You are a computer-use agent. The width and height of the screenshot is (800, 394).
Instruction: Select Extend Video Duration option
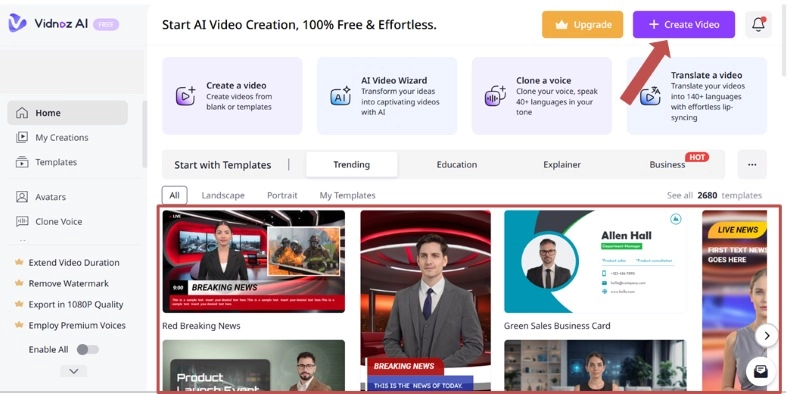point(74,262)
